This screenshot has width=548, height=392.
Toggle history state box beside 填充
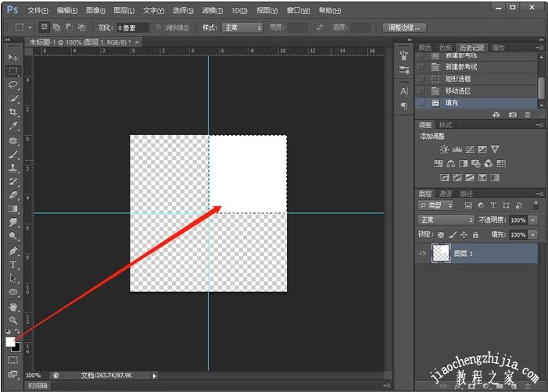point(422,102)
